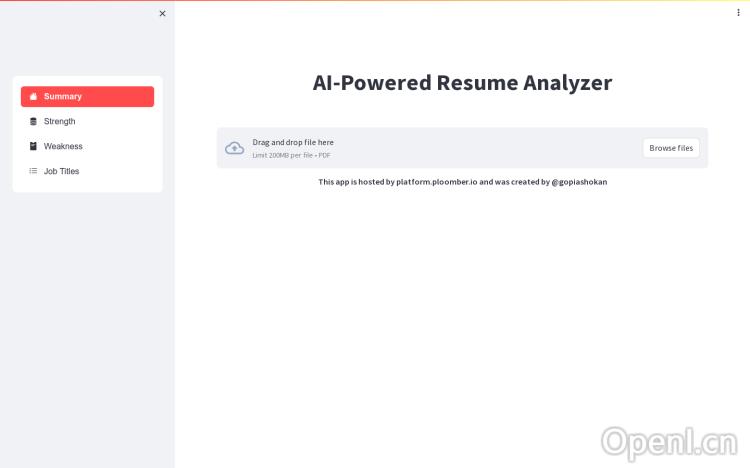This screenshot has height=468, width=750.
Task: Select the Summary menu item
Action: click(x=88, y=97)
